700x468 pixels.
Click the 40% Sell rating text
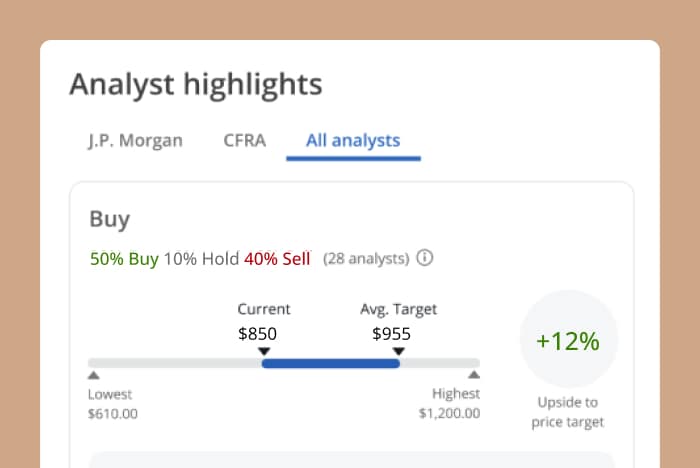(x=277, y=259)
